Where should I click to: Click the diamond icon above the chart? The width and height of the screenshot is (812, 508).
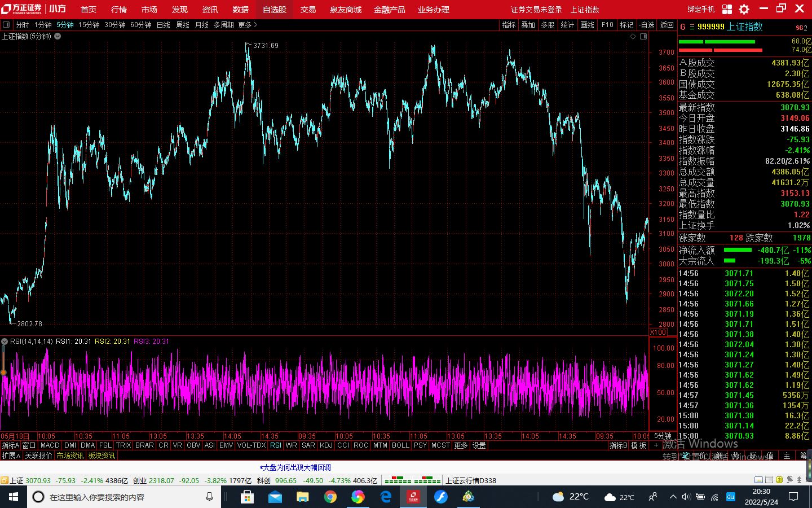click(633, 36)
